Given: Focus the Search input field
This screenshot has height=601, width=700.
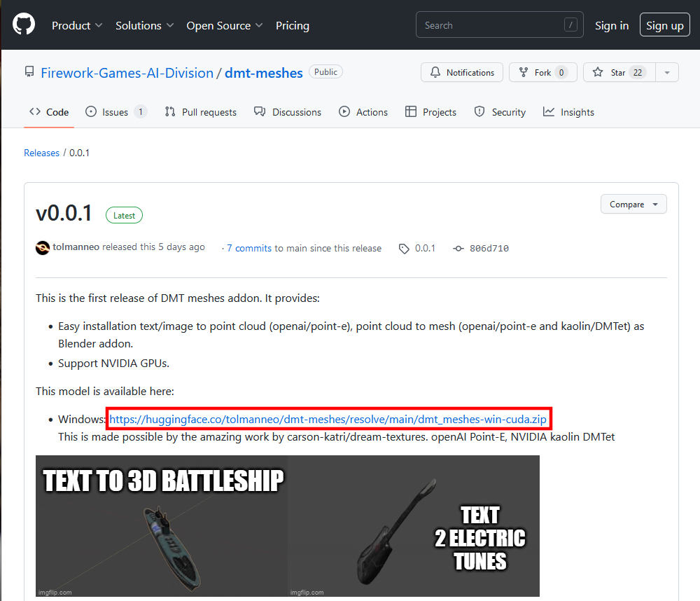Looking at the screenshot, I should point(499,25).
